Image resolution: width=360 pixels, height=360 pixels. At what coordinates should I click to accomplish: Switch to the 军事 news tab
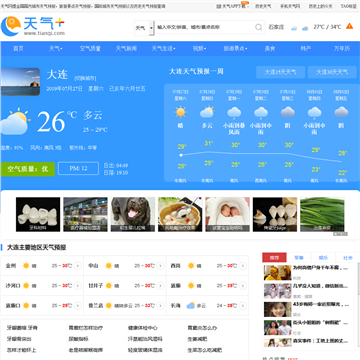click(x=299, y=258)
